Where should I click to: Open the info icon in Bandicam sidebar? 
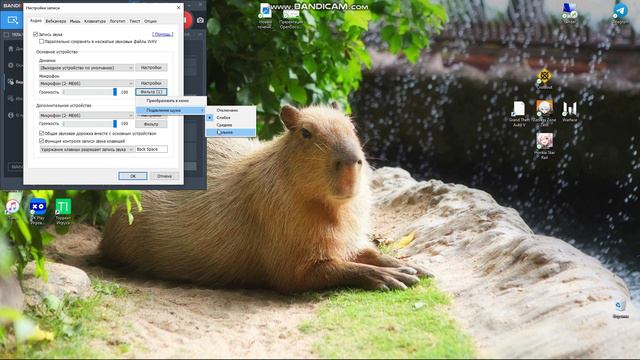coord(11,115)
